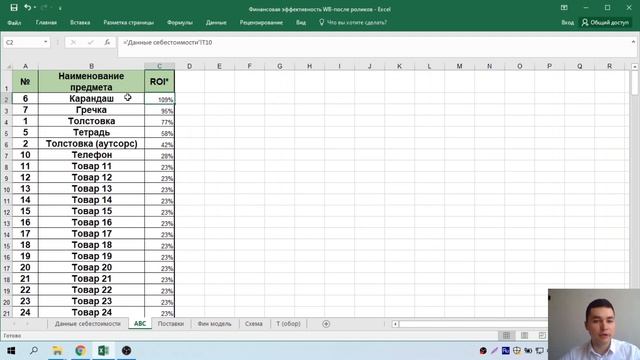Click the red round system tray icon
The width and height of the screenshot is (640, 360).
pyautogui.click(x=483, y=351)
